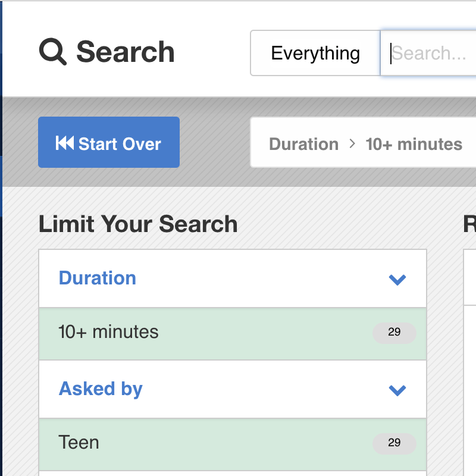
Task: Click the 10+ minutes breadcrumb label
Action: [x=414, y=144]
